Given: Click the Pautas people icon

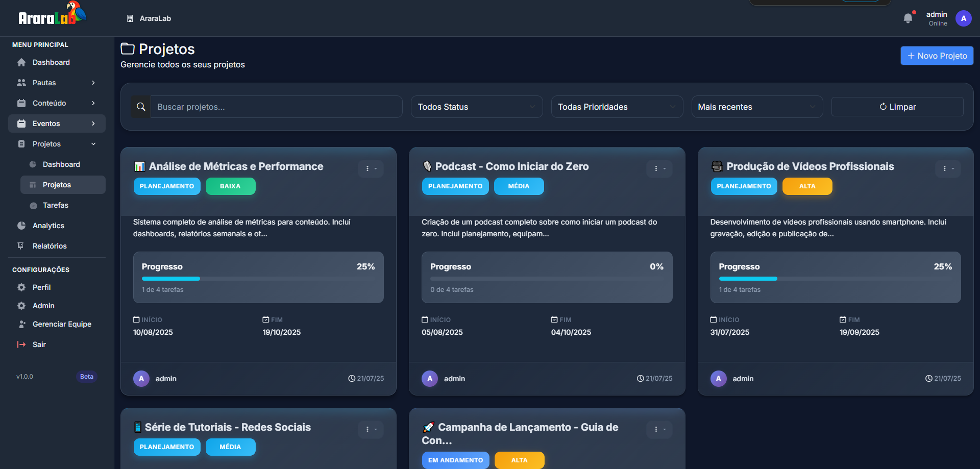Looking at the screenshot, I should 21,83.
